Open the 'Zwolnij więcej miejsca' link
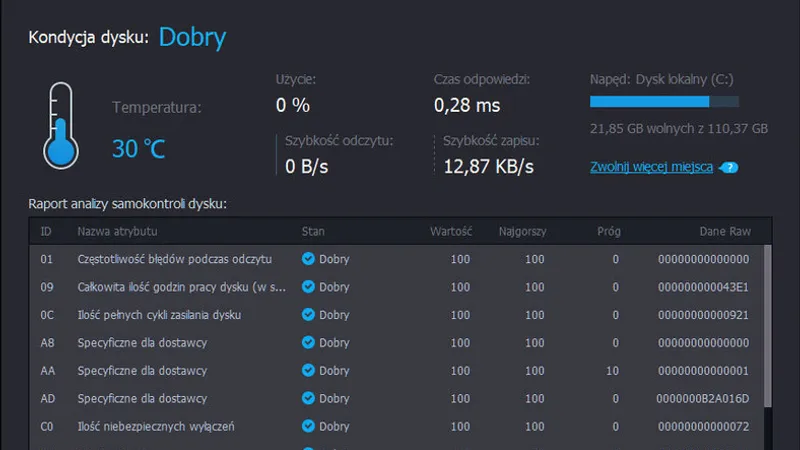 (x=651, y=167)
